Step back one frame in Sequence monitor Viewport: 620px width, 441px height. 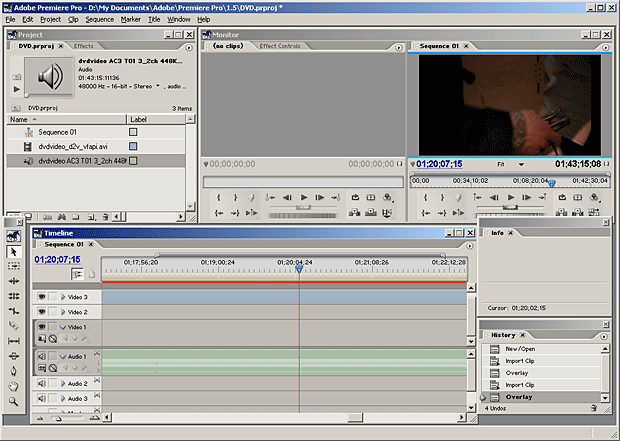[494, 197]
